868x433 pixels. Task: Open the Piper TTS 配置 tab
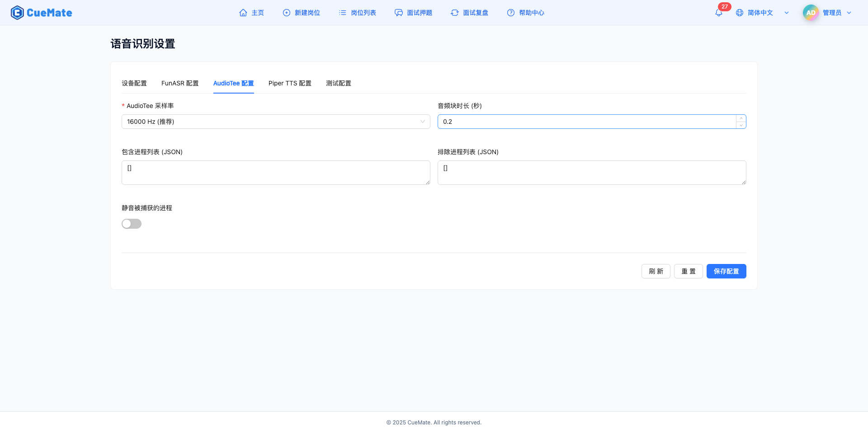point(290,83)
